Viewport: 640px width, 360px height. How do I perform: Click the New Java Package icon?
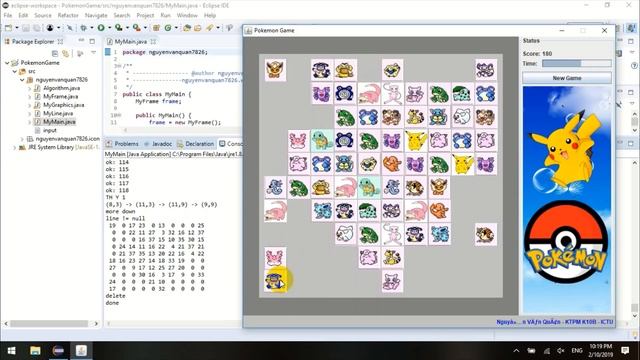point(156,28)
